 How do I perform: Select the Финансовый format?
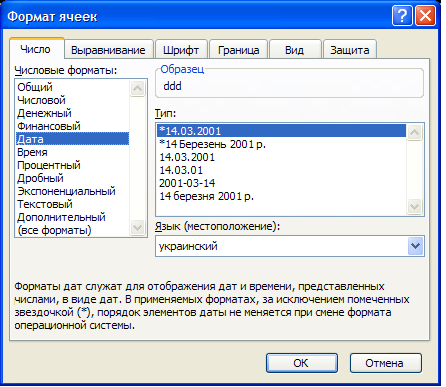(73, 126)
